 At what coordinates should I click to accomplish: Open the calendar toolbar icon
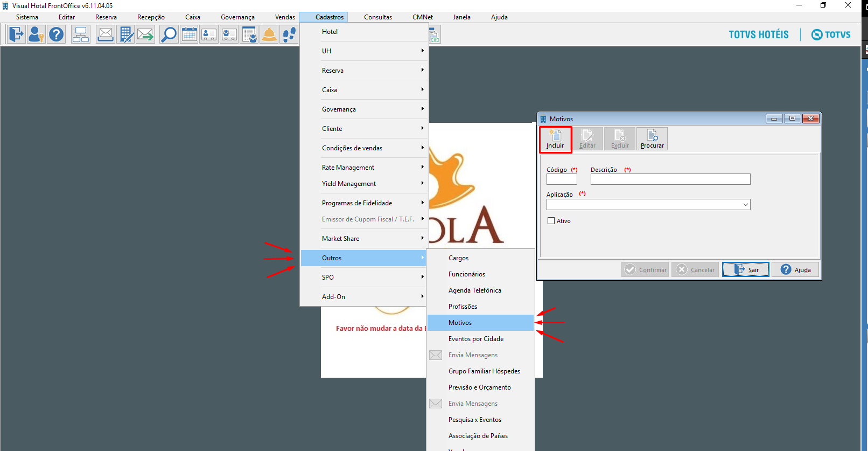click(x=189, y=34)
